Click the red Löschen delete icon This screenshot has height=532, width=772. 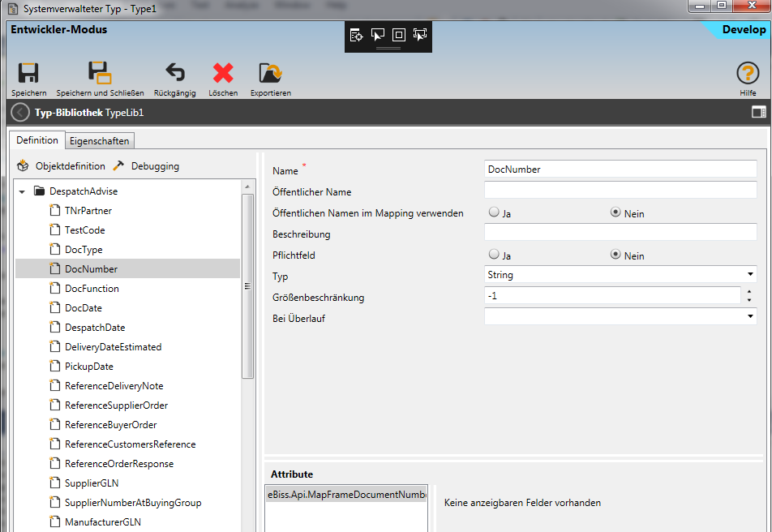(x=223, y=73)
